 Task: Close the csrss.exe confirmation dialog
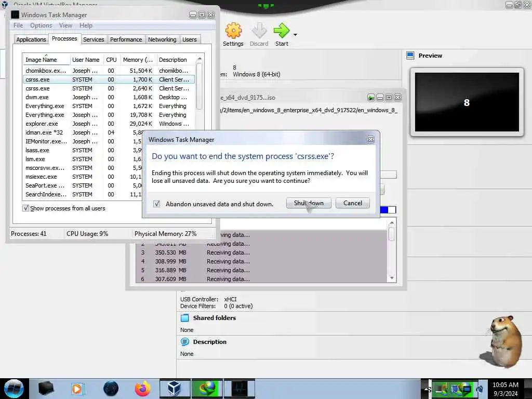[370, 139]
